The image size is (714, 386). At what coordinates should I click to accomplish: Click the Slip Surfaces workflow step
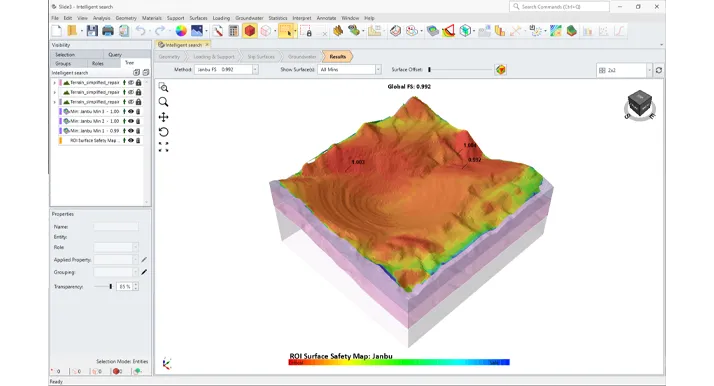(x=261, y=57)
